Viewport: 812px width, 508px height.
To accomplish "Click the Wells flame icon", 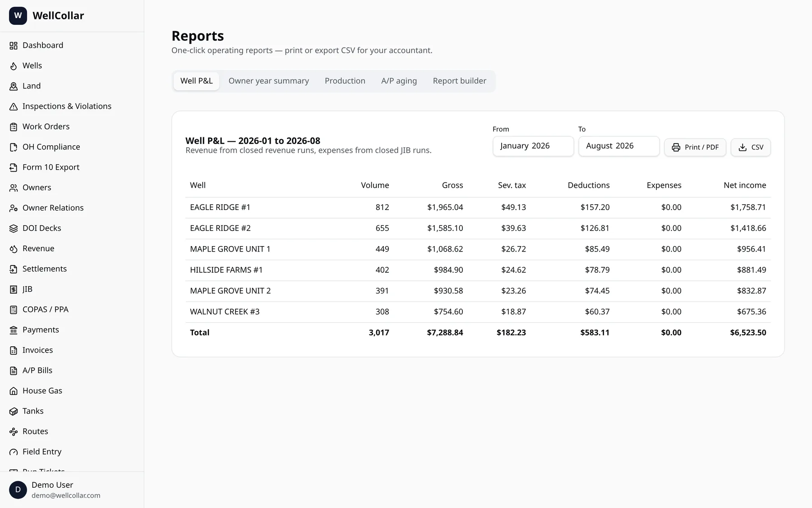I will point(14,66).
